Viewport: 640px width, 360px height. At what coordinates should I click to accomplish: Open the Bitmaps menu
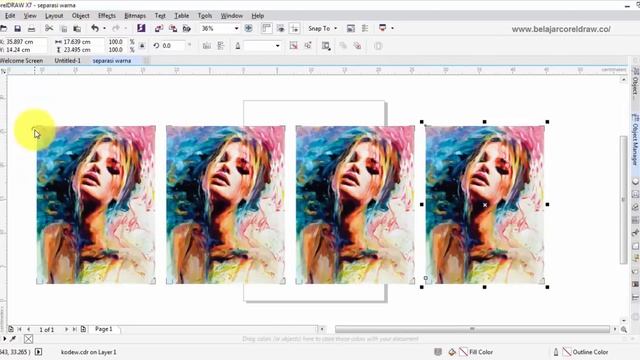coord(135,16)
